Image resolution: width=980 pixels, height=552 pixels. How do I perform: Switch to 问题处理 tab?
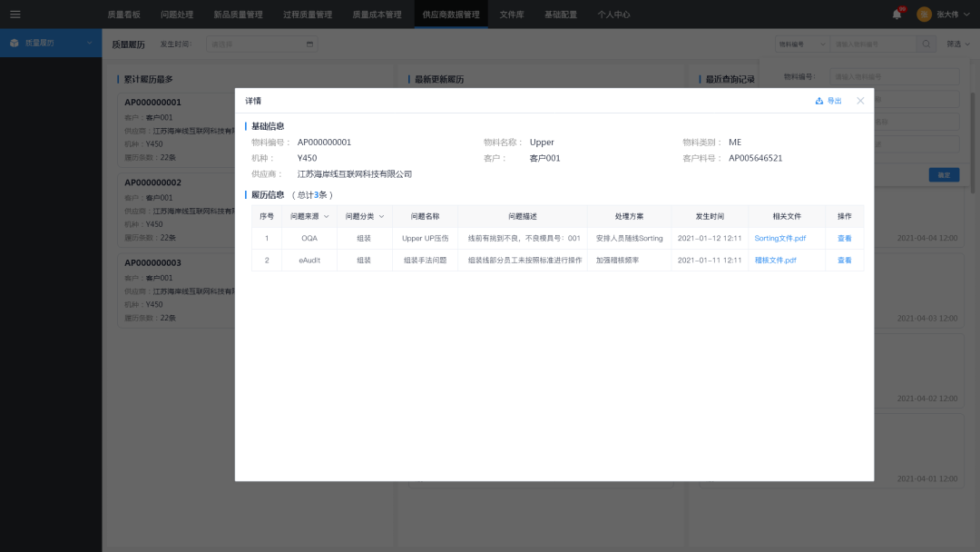[x=177, y=15]
